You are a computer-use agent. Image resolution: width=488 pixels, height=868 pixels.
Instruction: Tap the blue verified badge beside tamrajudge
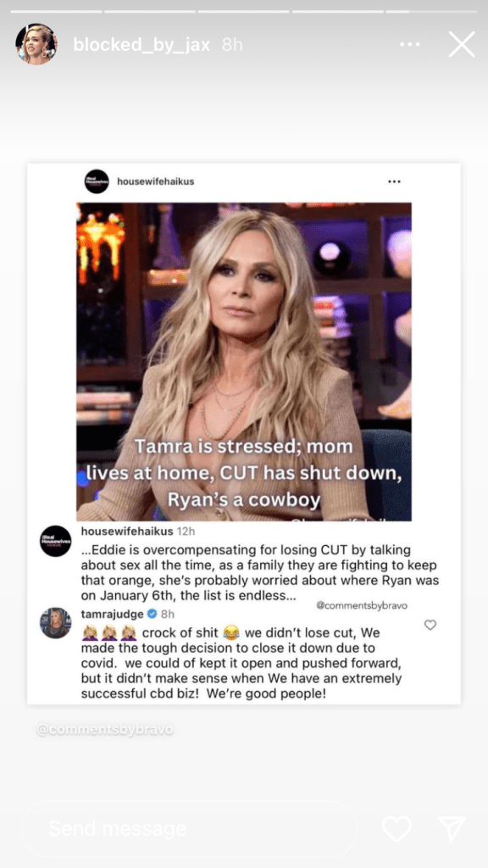click(152, 614)
